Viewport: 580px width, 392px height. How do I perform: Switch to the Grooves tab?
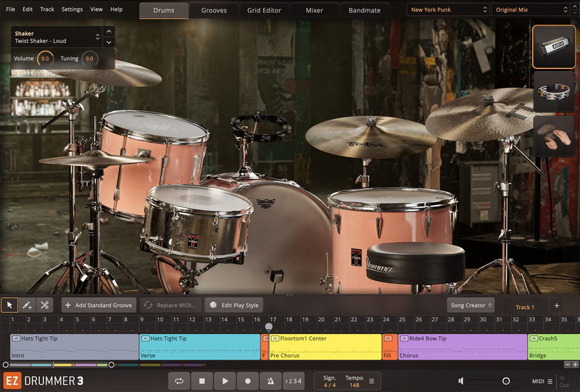point(214,10)
